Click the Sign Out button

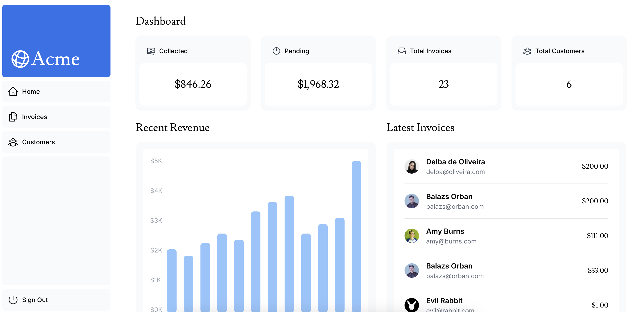pos(56,300)
